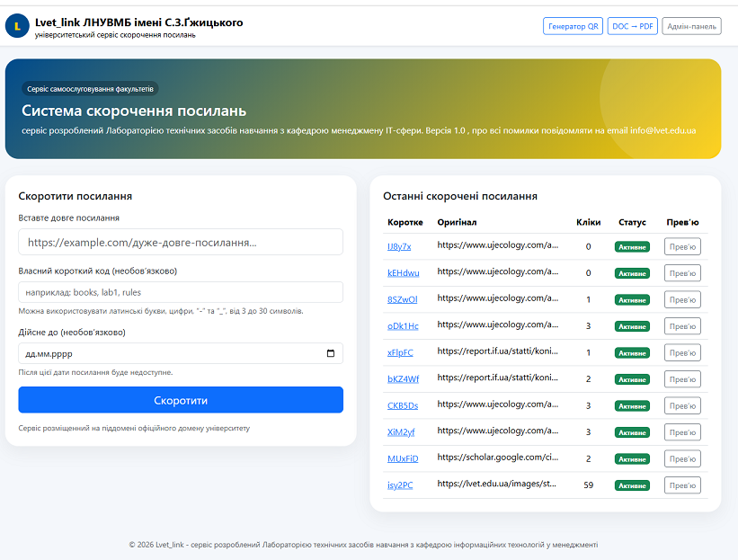Click the MUxFiD short link
The height and width of the screenshot is (560, 738).
point(403,458)
